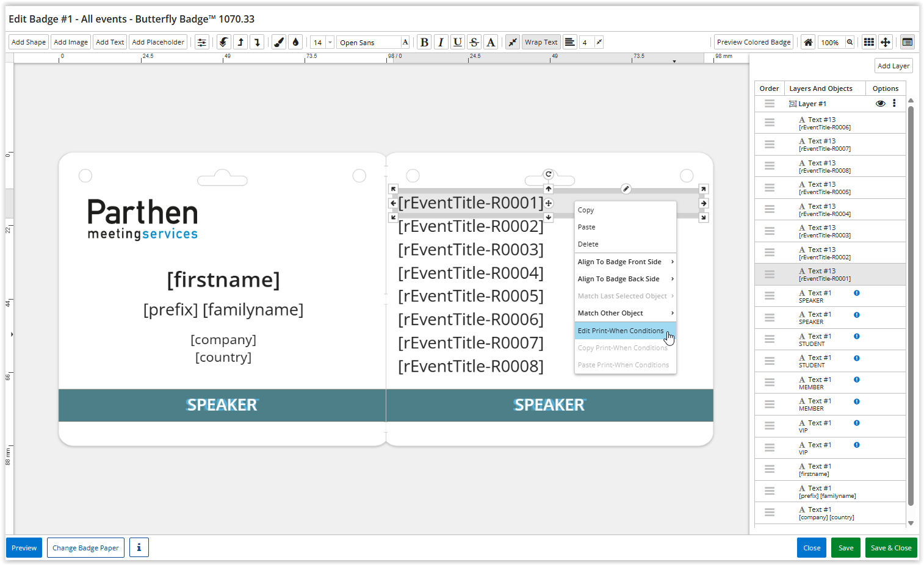Click the rotate handle above selected text

(x=549, y=175)
